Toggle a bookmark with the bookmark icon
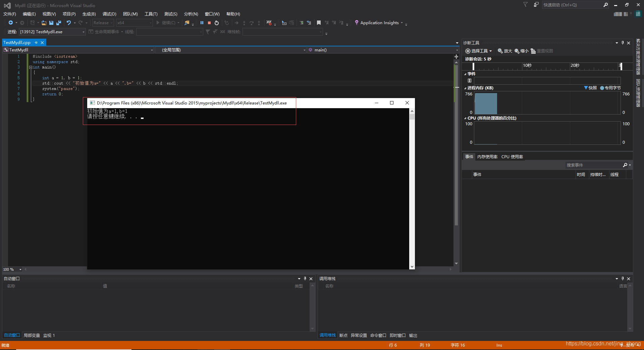This screenshot has height=350, width=644. pyautogui.click(x=319, y=23)
